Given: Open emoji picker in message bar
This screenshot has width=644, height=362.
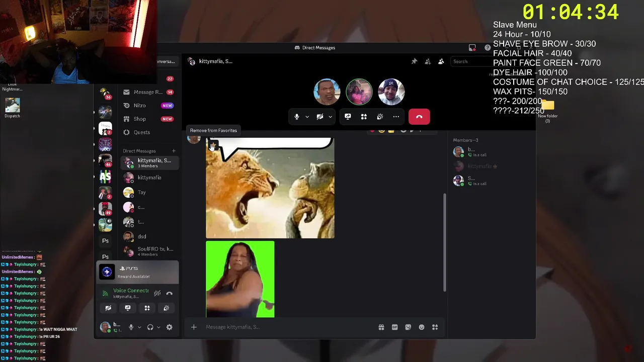Looking at the screenshot, I should tap(422, 327).
